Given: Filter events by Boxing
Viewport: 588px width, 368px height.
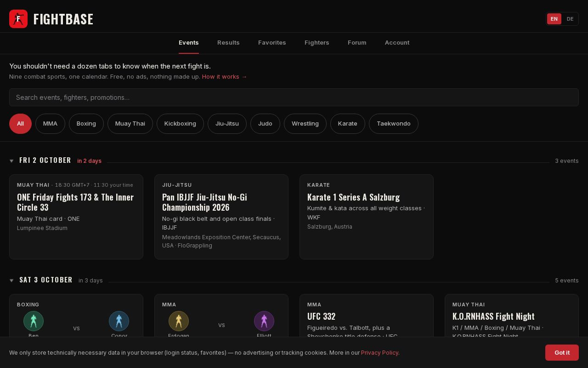Looking at the screenshot, I should [86, 124].
